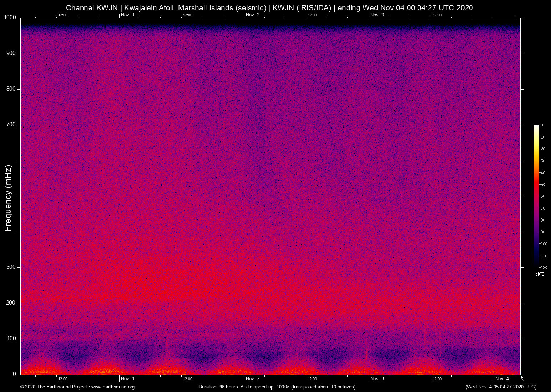The height and width of the screenshot is (392, 551).
Task: Click "KWJN (IRIS/IDA)" in the title
Action: click(x=302, y=8)
